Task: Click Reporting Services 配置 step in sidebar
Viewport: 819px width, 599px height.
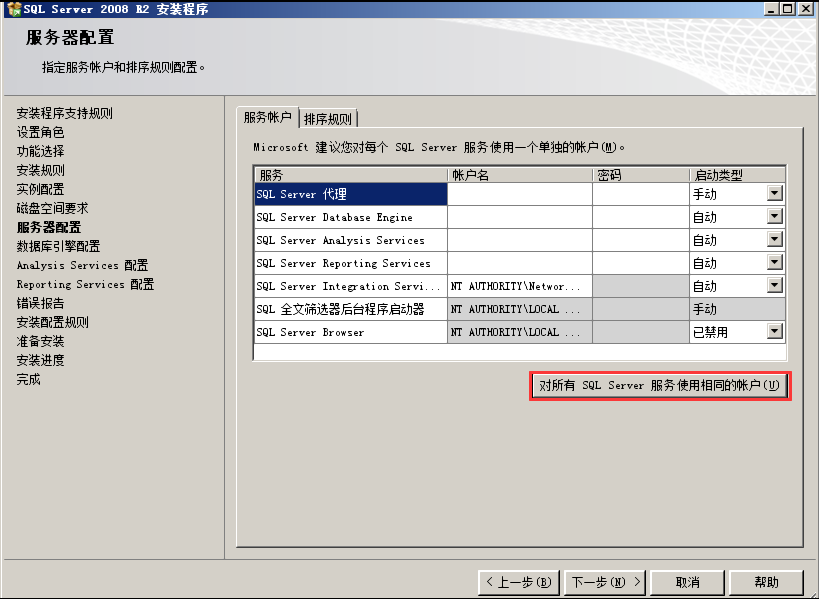Action: 85,284
